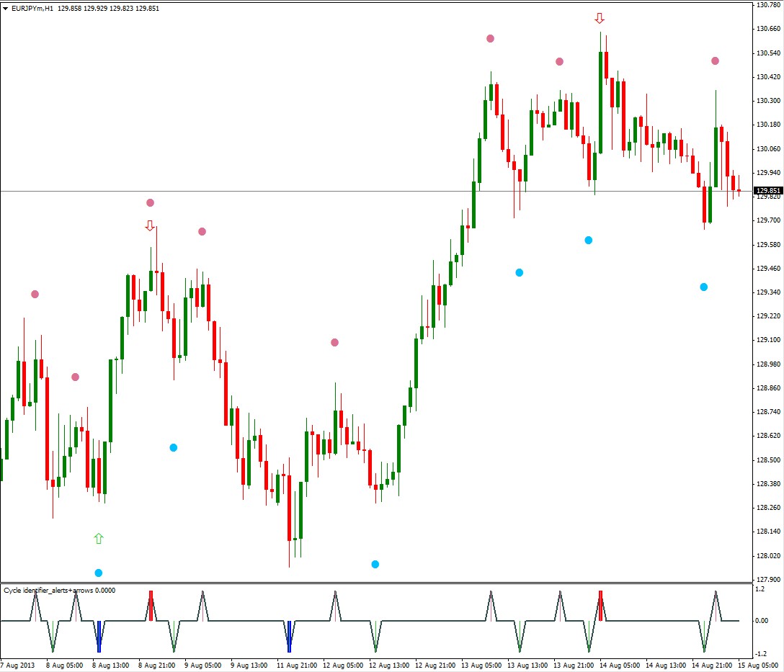Viewport: 784px width, 672px height.
Task: Select the pink dot at the 129.100 price level
Action: click(x=334, y=342)
